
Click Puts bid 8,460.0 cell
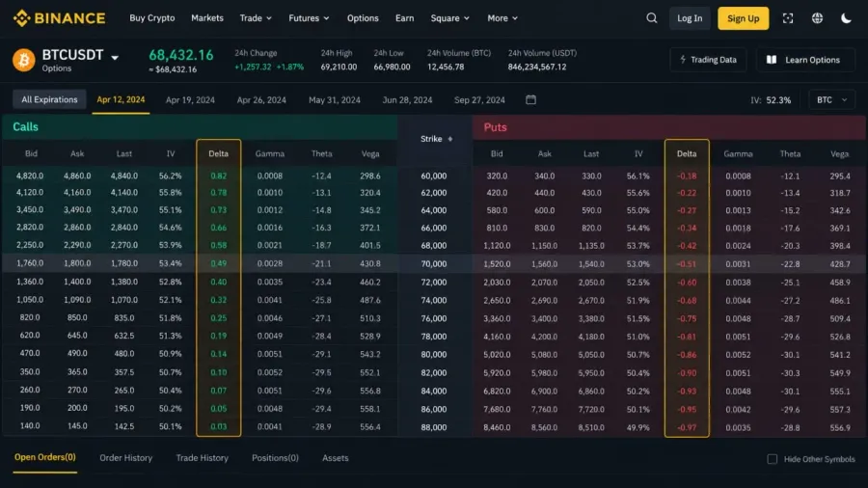pos(497,427)
